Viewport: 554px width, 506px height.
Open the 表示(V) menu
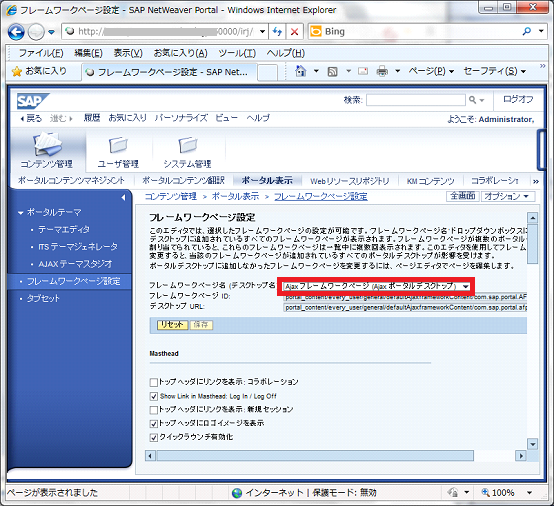pyautogui.click(x=128, y=53)
